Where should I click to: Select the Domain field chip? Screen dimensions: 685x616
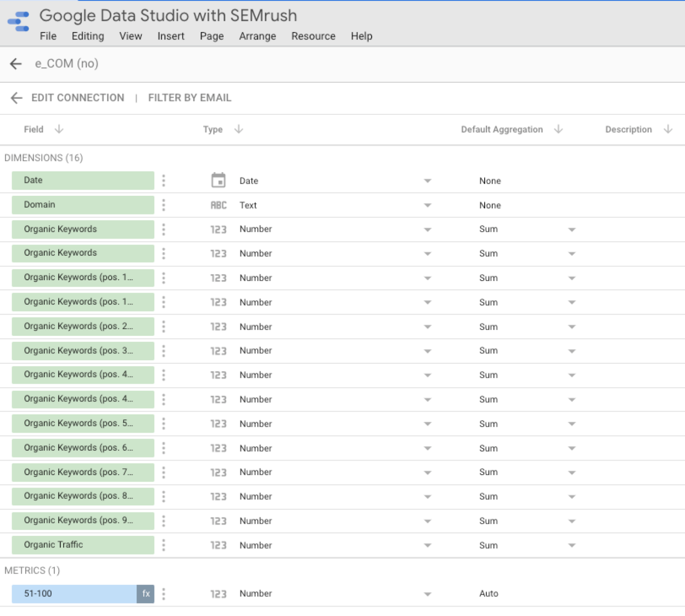point(83,205)
